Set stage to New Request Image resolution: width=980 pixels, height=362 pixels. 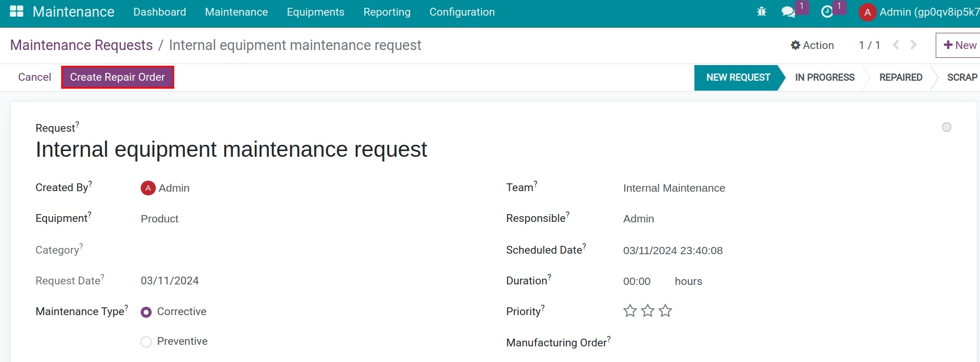coord(738,78)
